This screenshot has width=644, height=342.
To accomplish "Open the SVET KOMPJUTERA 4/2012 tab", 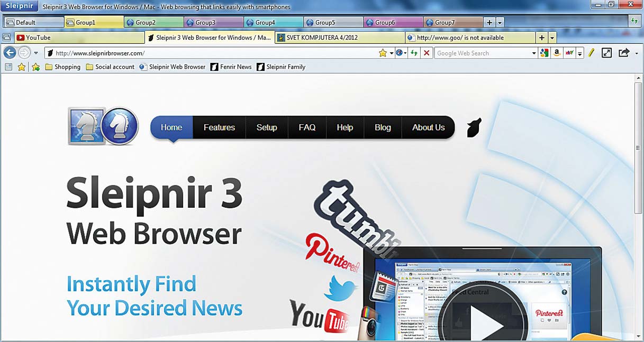I will [x=340, y=38].
